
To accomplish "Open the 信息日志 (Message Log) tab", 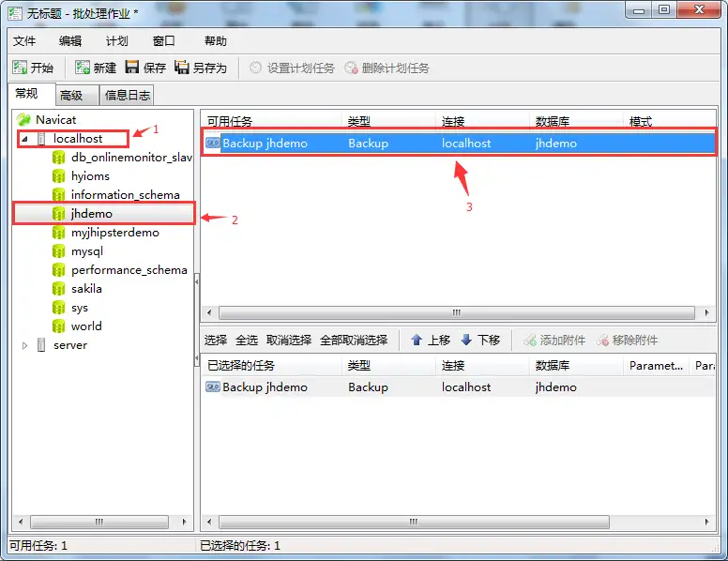I will pyautogui.click(x=127, y=95).
